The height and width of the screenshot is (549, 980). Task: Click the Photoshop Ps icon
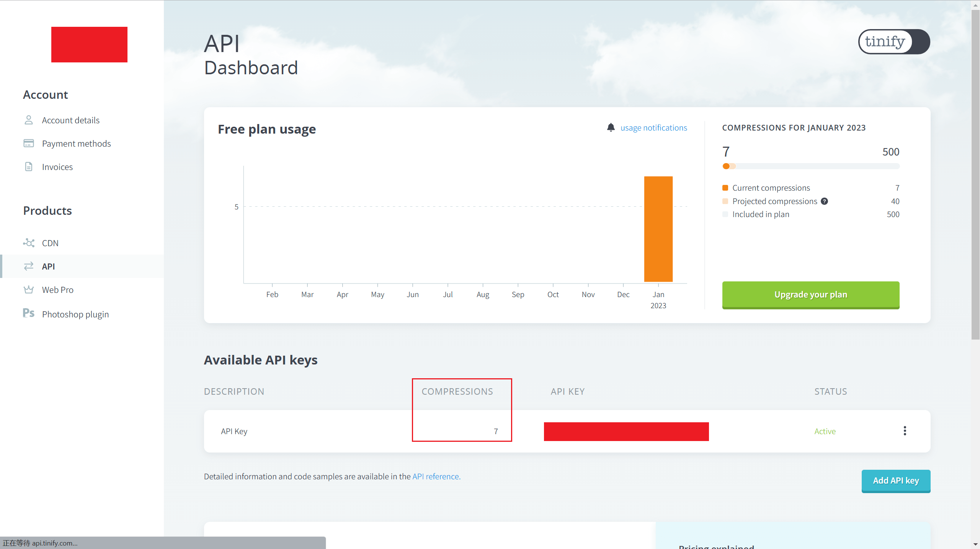pyautogui.click(x=29, y=313)
